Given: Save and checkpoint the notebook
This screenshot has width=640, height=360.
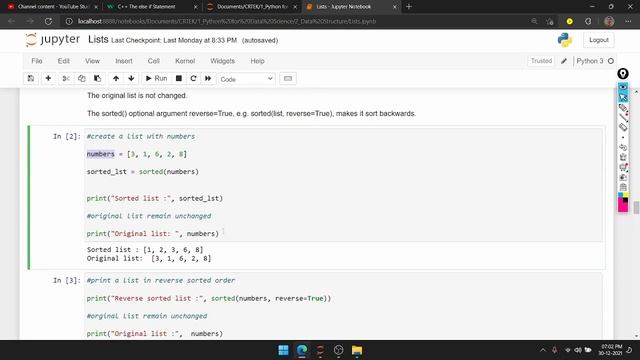Looking at the screenshot, I should coord(31,78).
